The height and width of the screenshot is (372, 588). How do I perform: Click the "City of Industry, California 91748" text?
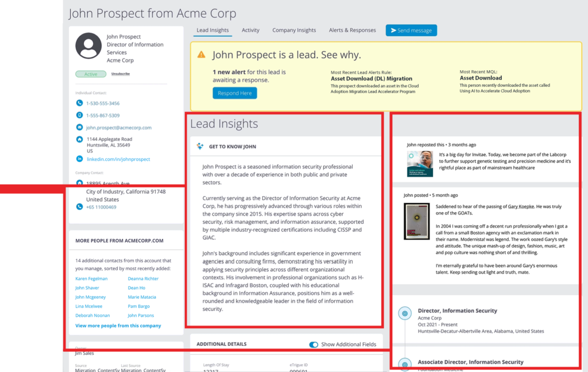click(126, 191)
